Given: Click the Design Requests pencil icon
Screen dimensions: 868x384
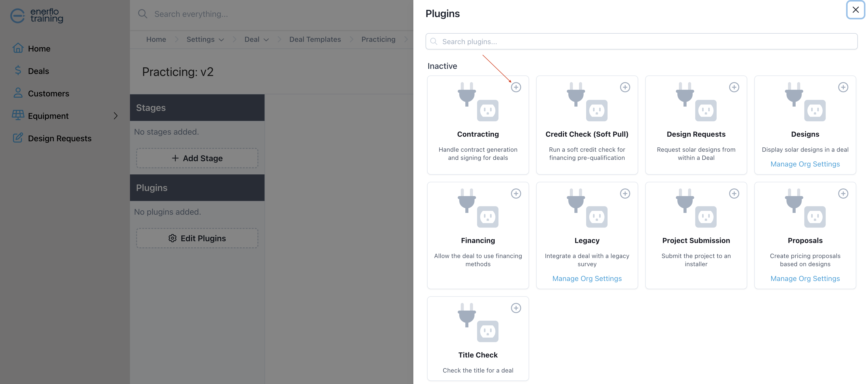Looking at the screenshot, I should point(18,137).
